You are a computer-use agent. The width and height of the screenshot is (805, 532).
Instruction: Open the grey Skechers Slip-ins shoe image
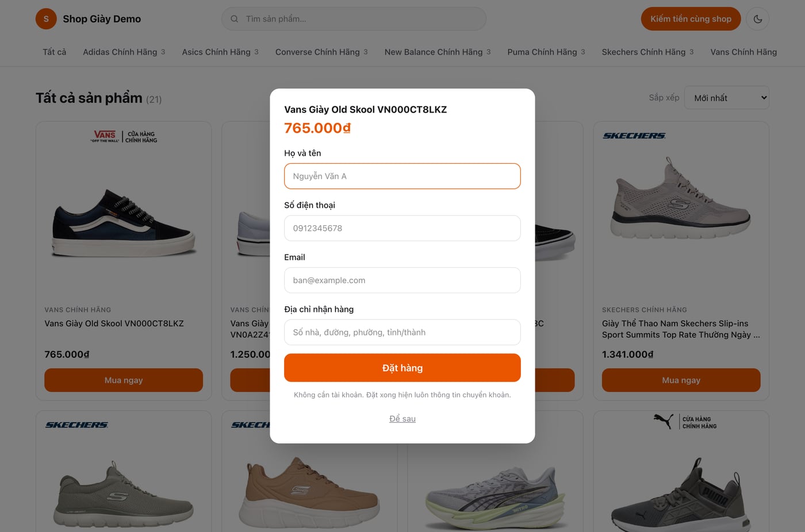point(681,198)
